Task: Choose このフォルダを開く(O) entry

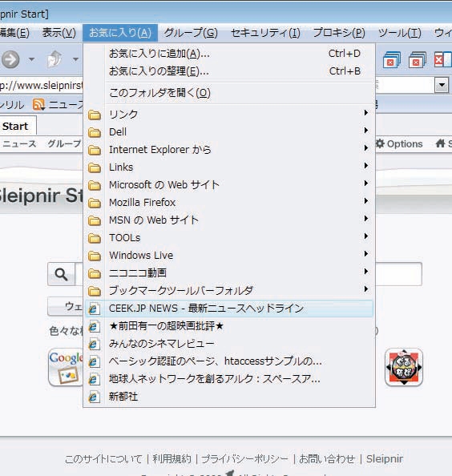Action: [x=229, y=93]
